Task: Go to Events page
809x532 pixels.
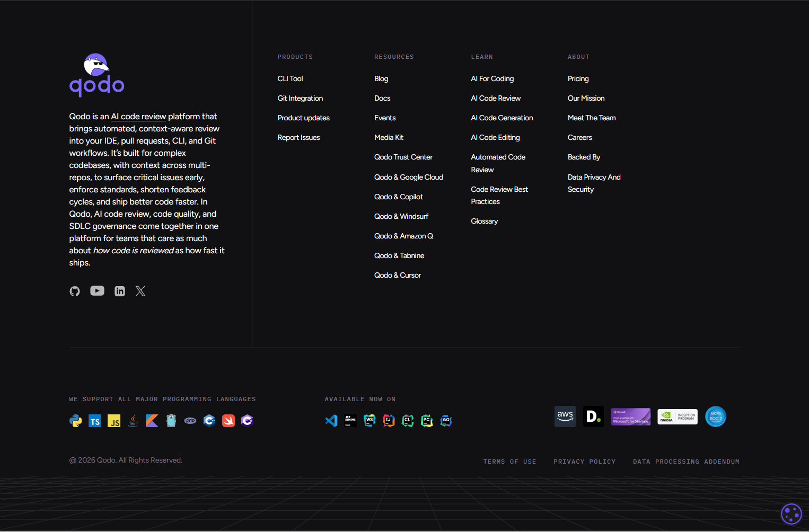Action: click(x=385, y=118)
